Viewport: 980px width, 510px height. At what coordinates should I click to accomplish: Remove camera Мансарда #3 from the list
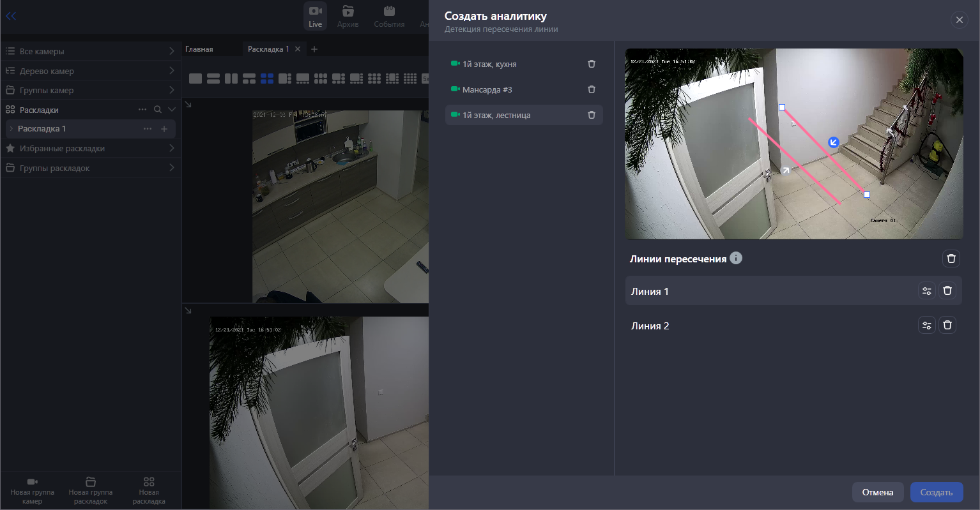click(591, 89)
